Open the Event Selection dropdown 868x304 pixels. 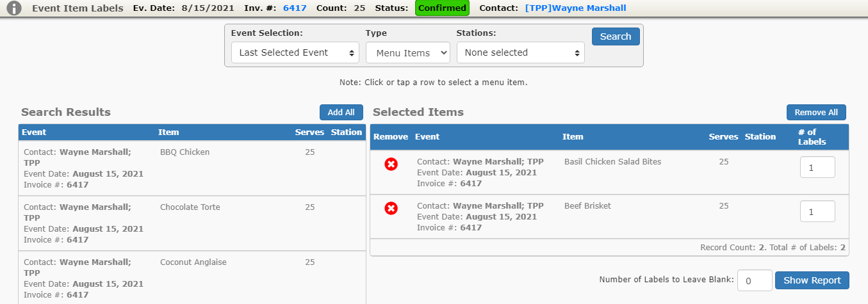coord(295,52)
